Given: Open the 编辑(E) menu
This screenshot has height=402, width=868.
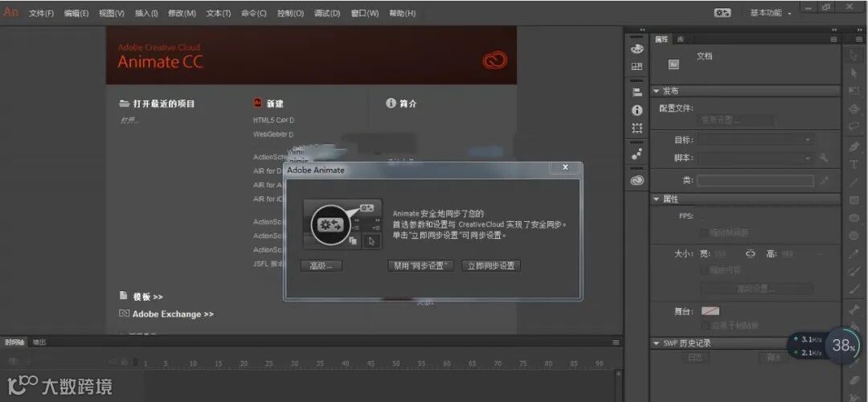Looking at the screenshot, I should (x=76, y=14).
